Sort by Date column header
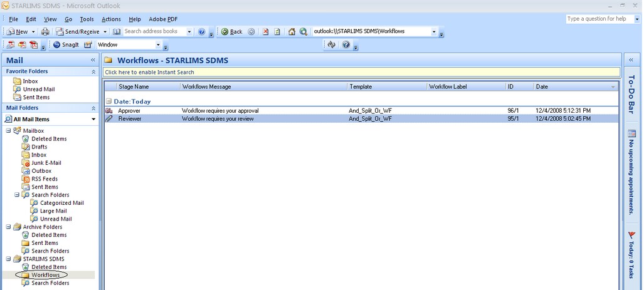The image size is (644, 290). (576, 86)
